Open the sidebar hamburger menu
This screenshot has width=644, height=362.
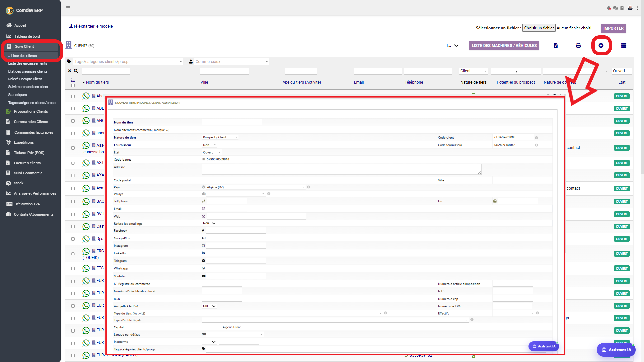(68, 8)
